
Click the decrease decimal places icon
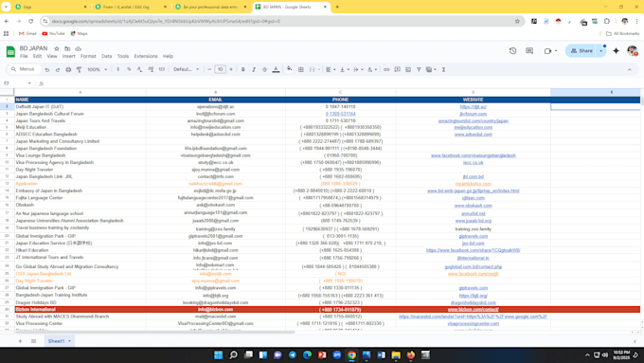139,69
